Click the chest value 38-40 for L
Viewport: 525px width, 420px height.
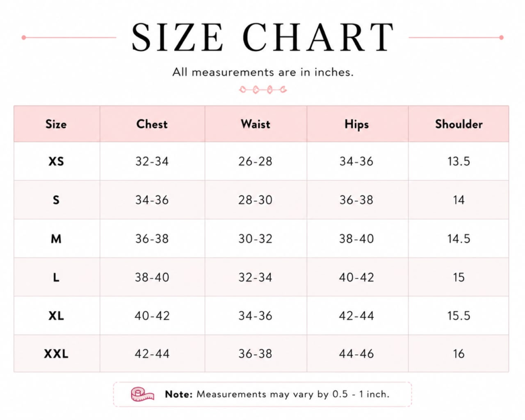(x=152, y=277)
